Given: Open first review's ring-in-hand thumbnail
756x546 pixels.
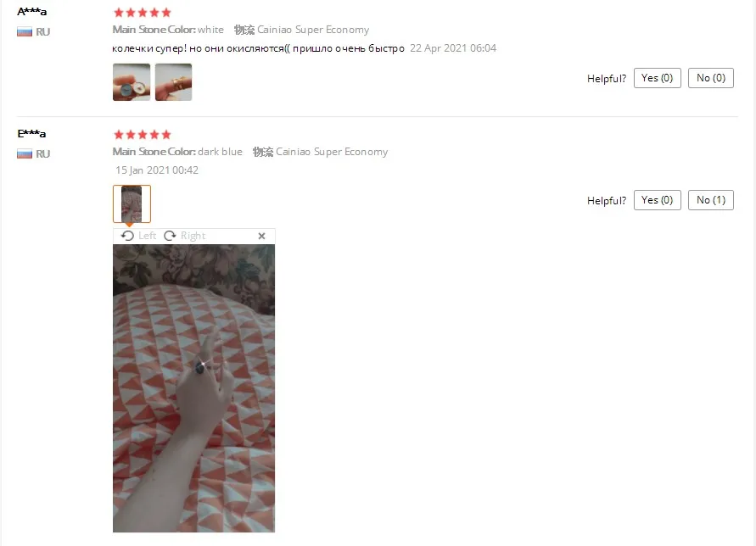Looking at the screenshot, I should [x=132, y=82].
